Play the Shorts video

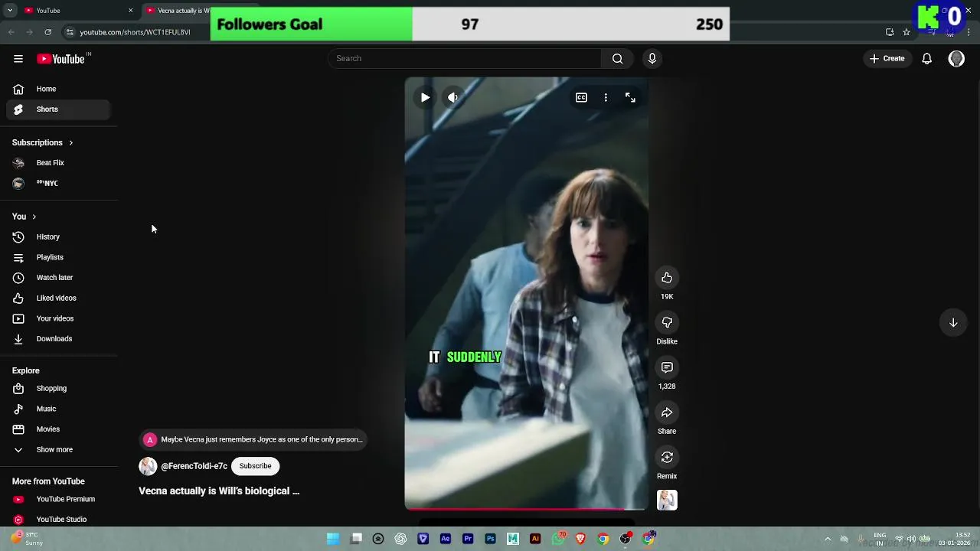coord(425,97)
